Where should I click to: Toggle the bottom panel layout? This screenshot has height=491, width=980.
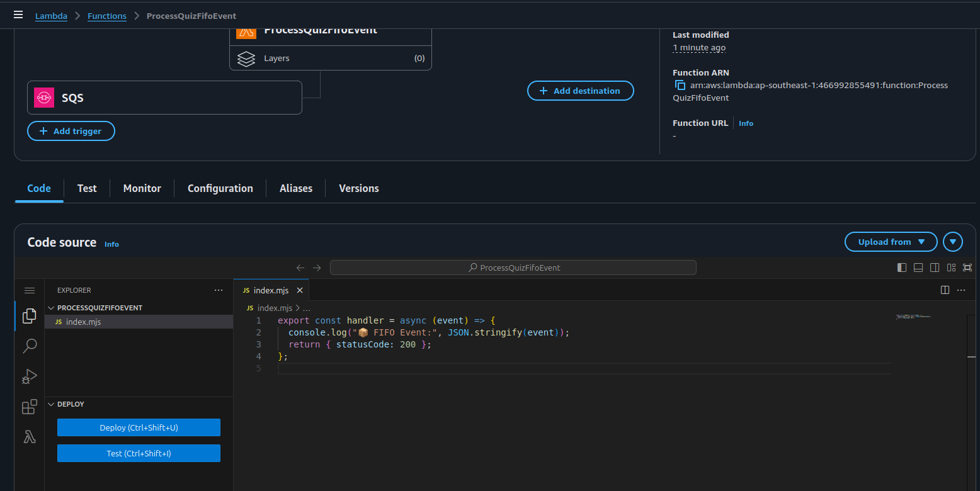(x=918, y=268)
